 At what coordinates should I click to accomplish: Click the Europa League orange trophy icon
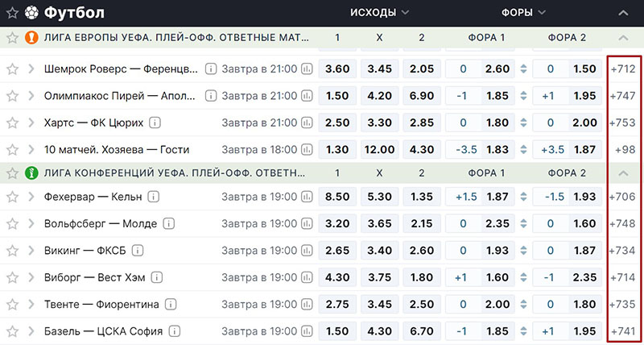tap(31, 38)
